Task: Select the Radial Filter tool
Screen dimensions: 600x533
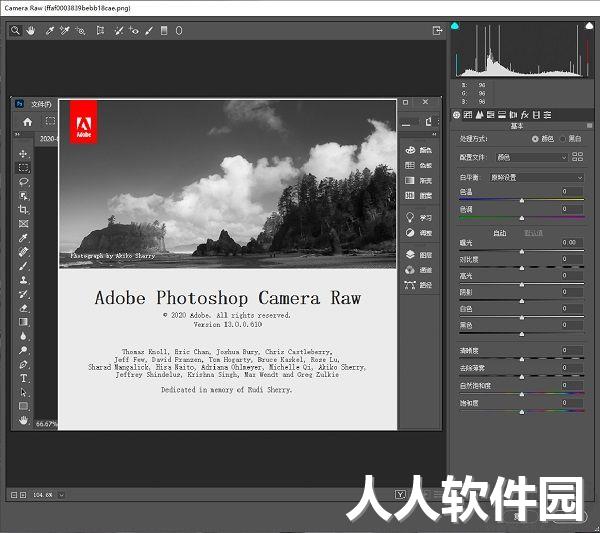Action: 179,31
